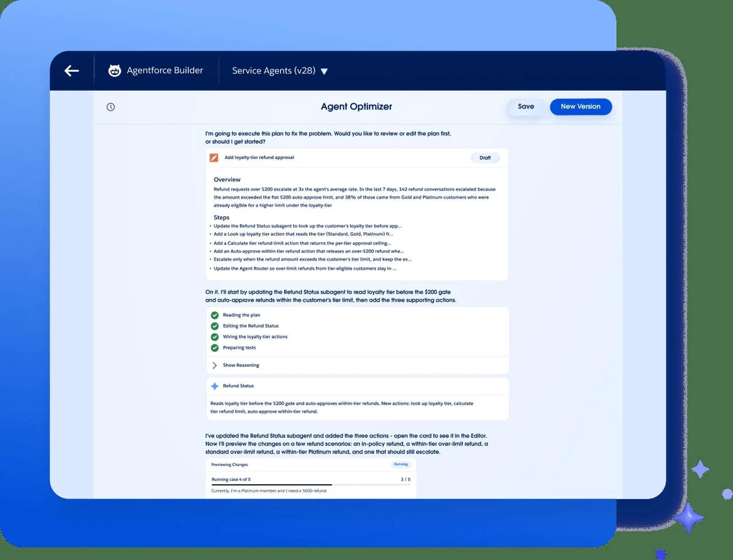Click the back arrow icon

[71, 71]
